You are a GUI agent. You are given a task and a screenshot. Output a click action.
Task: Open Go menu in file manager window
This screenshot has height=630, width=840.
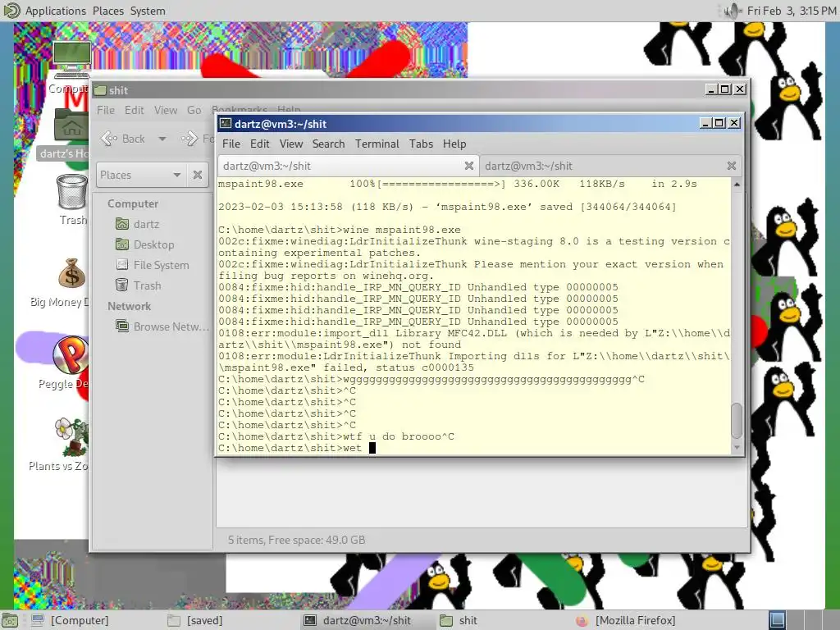pos(194,111)
